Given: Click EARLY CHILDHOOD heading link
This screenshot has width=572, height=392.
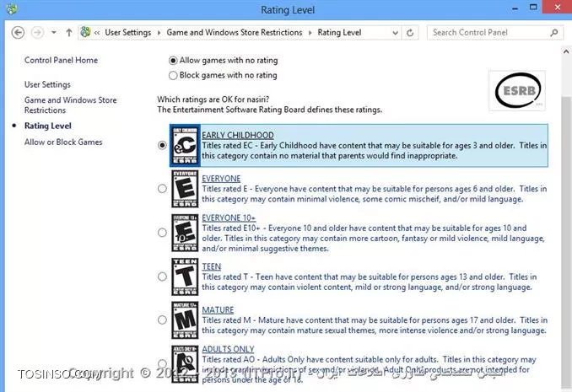Looking at the screenshot, I should pyautogui.click(x=238, y=135).
